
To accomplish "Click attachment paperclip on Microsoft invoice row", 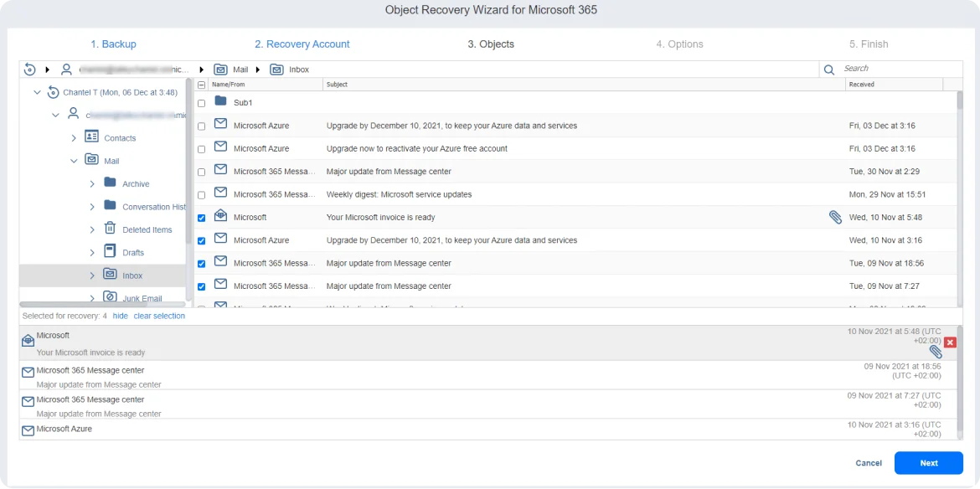I will (x=835, y=217).
